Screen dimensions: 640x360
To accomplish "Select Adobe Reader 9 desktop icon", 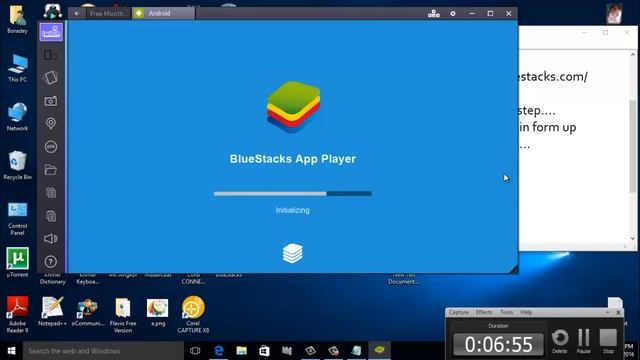I will (x=18, y=314).
